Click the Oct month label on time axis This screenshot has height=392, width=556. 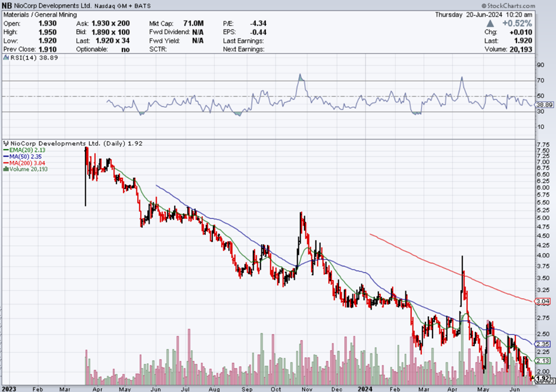(276, 389)
